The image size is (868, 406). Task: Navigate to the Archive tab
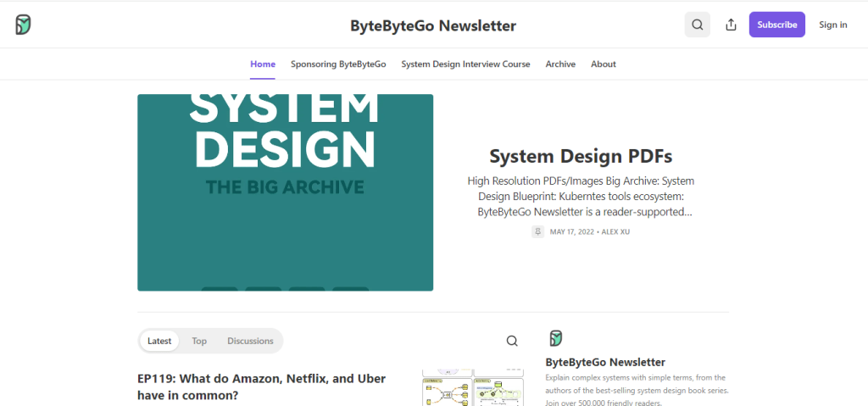pos(560,64)
